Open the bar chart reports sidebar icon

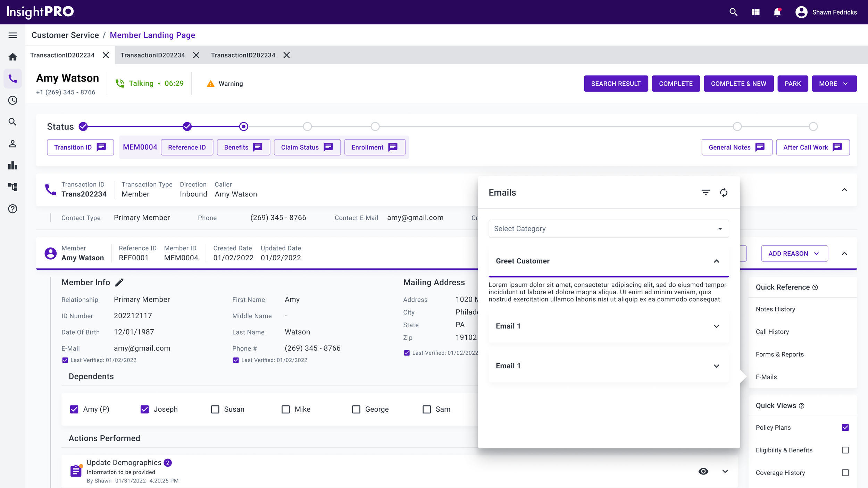[12, 166]
